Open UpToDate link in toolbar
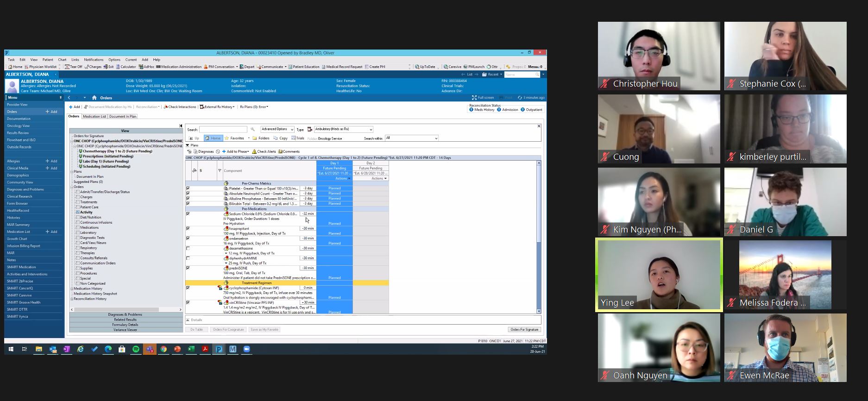Image resolution: width=868 pixels, height=401 pixels. [x=425, y=67]
